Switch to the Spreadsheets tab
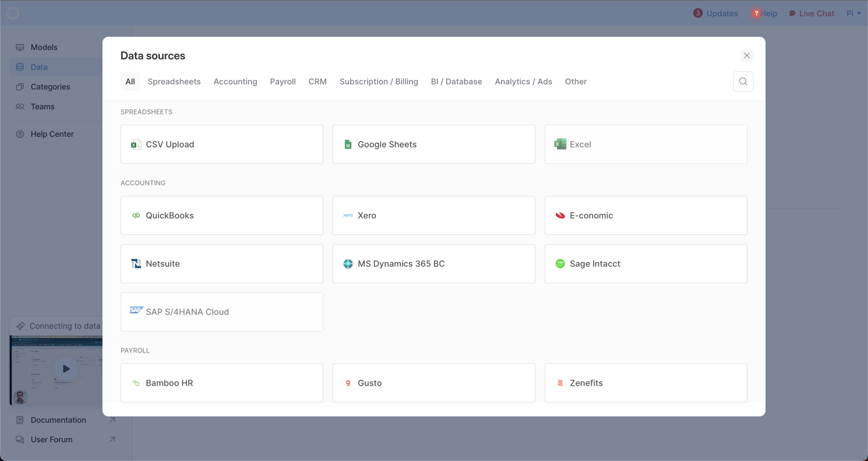This screenshot has height=461, width=868. pos(174,81)
